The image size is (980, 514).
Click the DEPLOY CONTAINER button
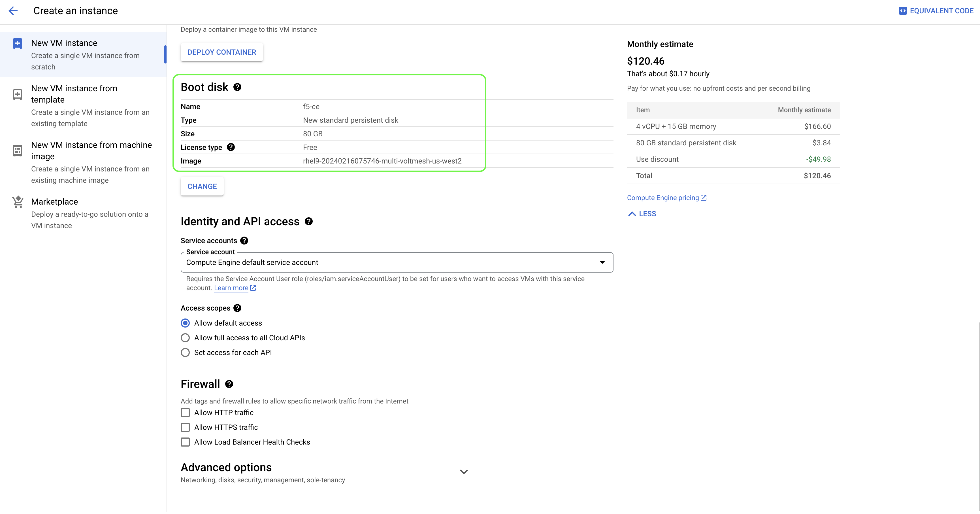pos(221,52)
